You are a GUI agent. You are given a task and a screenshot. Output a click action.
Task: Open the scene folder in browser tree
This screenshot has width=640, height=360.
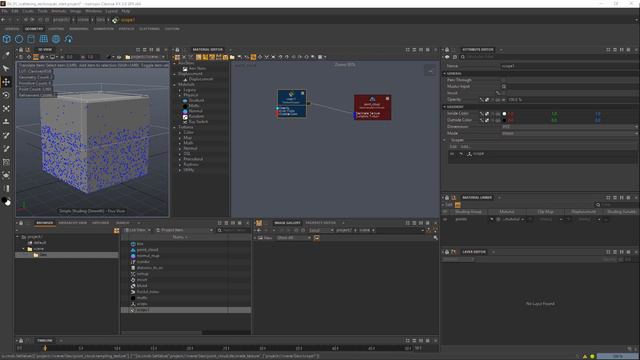click(x=38, y=249)
